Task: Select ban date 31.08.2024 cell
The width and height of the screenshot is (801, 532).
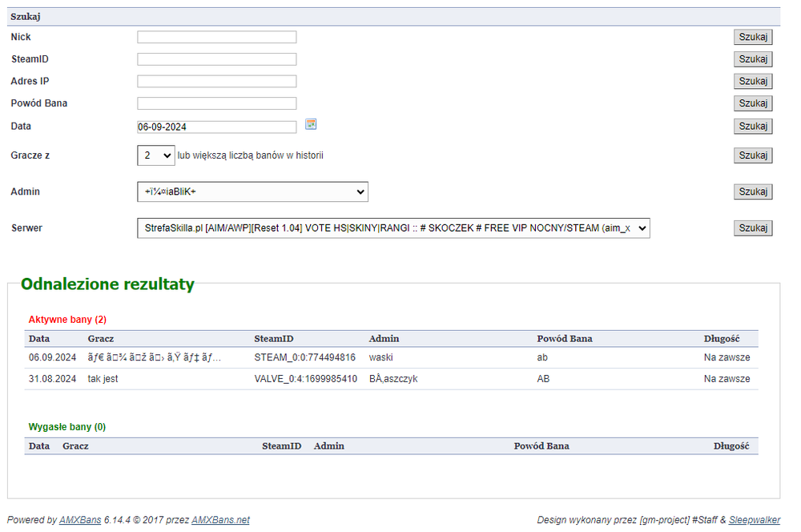Action: tap(52, 379)
